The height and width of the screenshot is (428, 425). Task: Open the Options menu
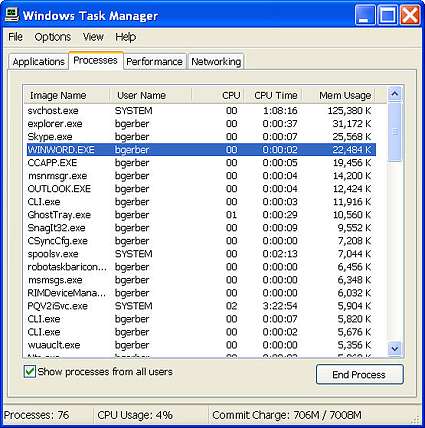pos(53,37)
